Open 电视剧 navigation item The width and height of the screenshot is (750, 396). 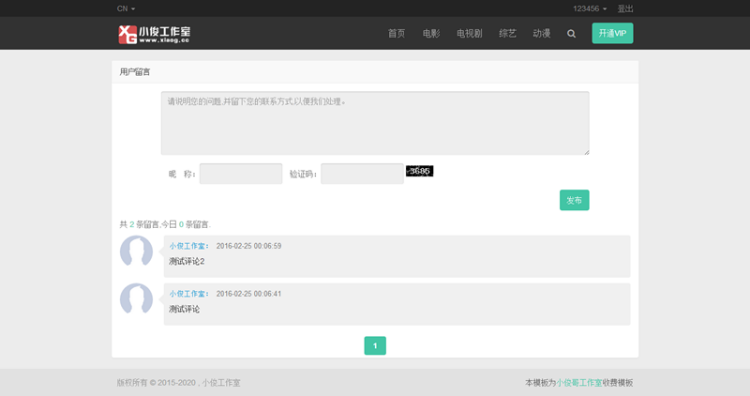coord(469,33)
